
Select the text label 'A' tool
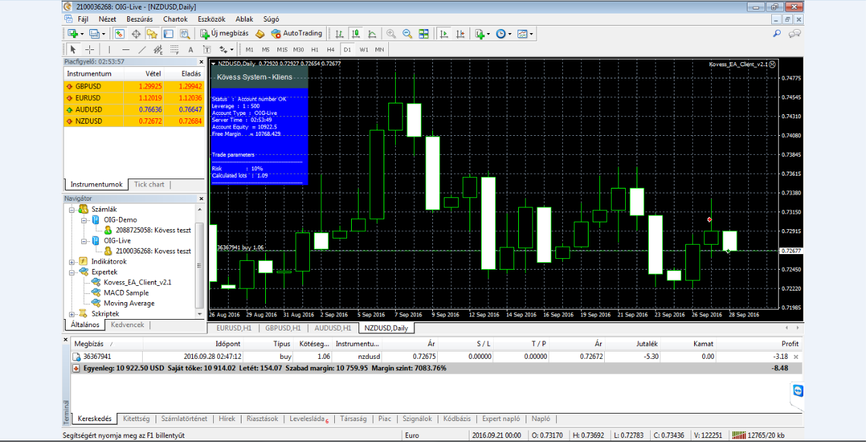191,49
